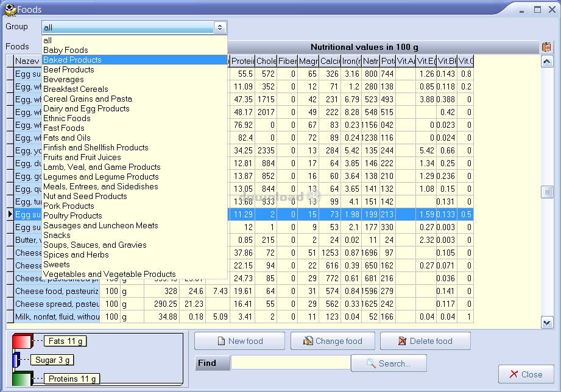Click the Fiber column header
Viewport: 561px width, 392px height.
click(x=288, y=61)
